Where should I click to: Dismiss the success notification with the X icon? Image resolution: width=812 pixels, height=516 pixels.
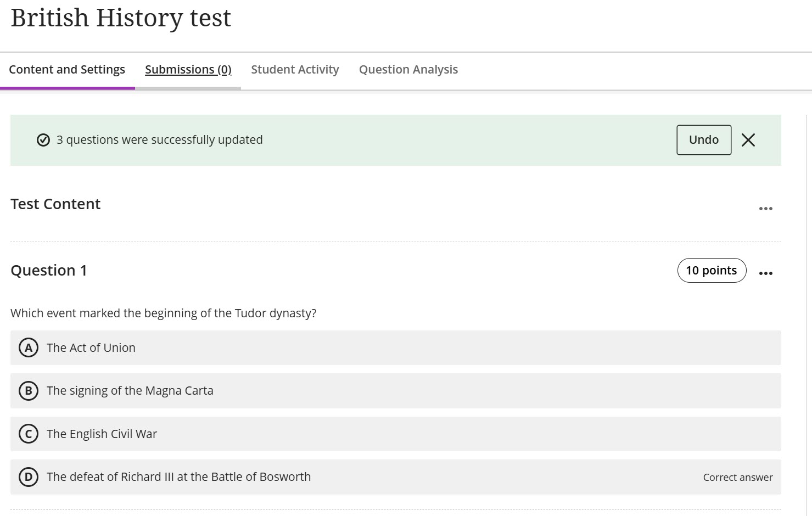[748, 140]
